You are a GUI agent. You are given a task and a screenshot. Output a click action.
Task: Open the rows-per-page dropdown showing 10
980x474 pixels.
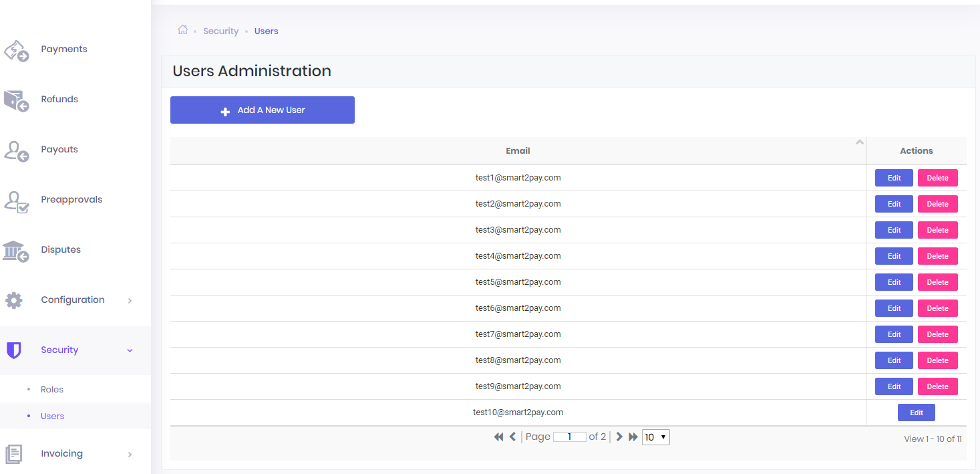click(x=655, y=437)
